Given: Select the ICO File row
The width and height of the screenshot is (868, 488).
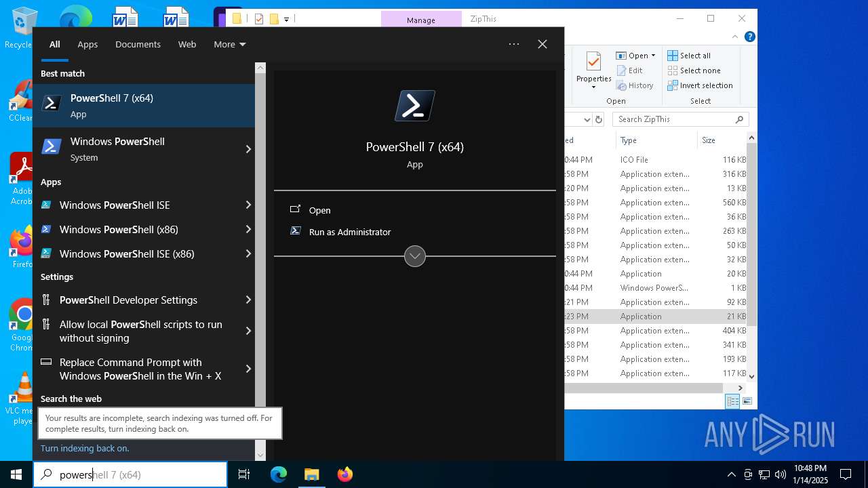Looking at the screenshot, I should pos(655,160).
